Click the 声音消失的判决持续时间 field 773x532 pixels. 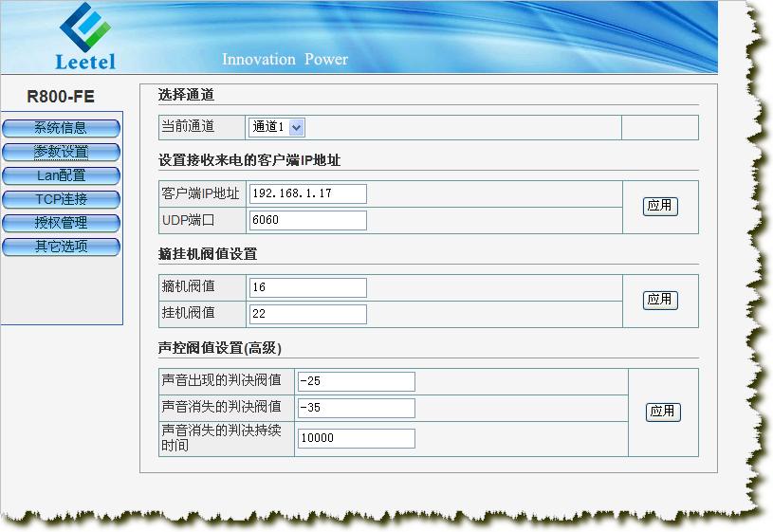tap(356, 438)
